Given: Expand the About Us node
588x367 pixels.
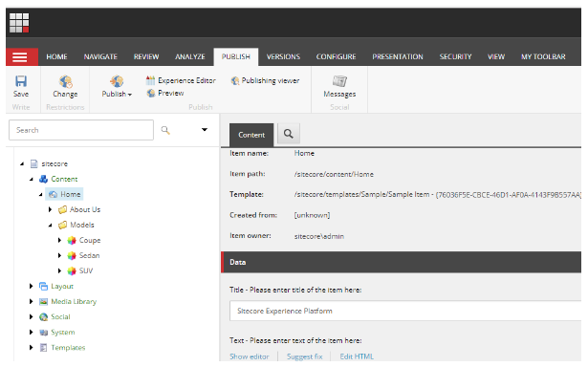Looking at the screenshot, I should coord(50,209).
